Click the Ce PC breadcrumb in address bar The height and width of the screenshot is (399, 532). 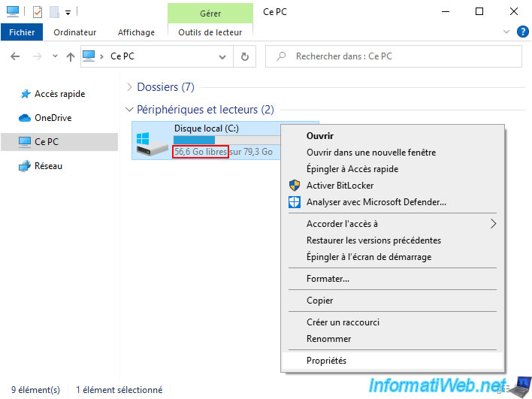pos(122,56)
